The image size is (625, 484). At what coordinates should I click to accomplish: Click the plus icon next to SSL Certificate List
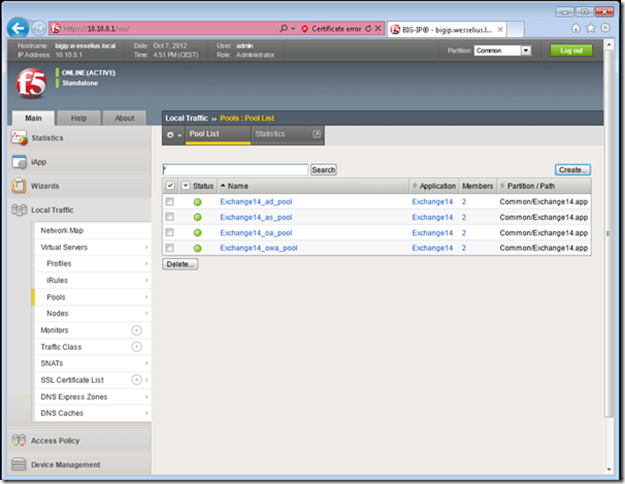(x=137, y=380)
